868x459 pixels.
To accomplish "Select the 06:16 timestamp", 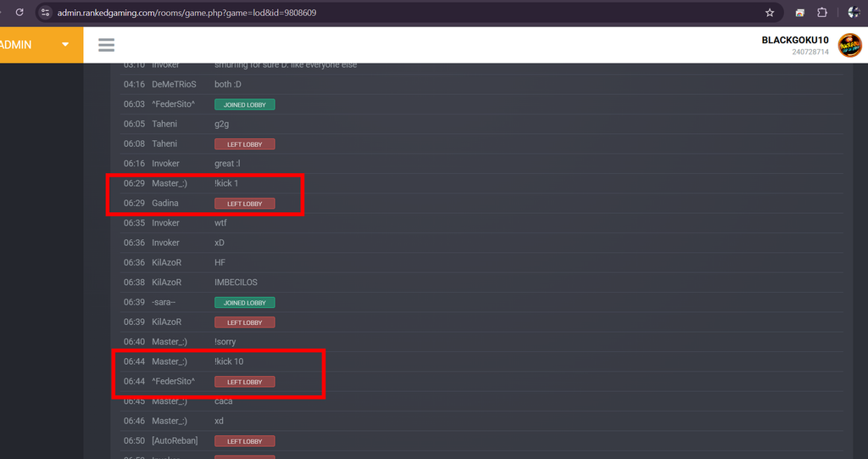I will (x=134, y=164).
